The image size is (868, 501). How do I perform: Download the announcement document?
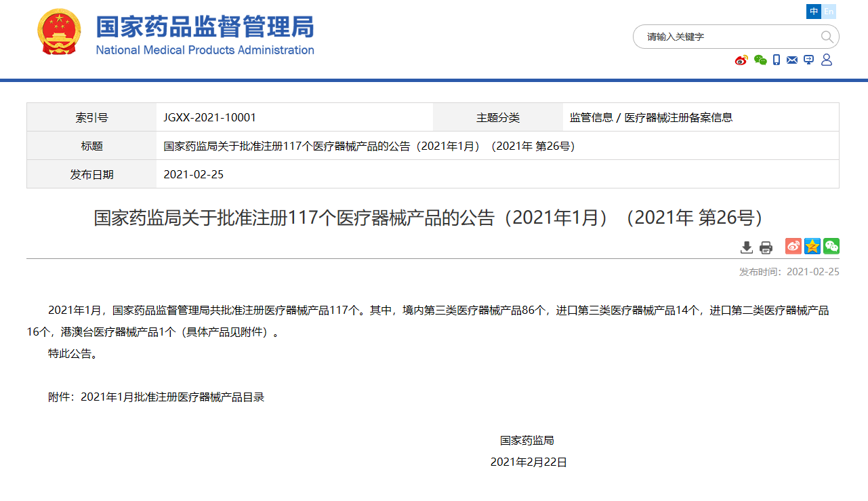pyautogui.click(x=747, y=247)
